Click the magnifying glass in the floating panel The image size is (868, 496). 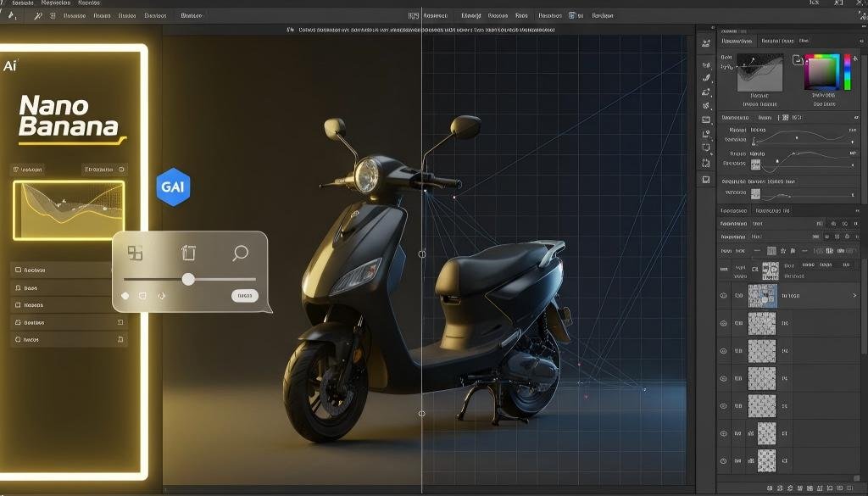pyautogui.click(x=240, y=253)
